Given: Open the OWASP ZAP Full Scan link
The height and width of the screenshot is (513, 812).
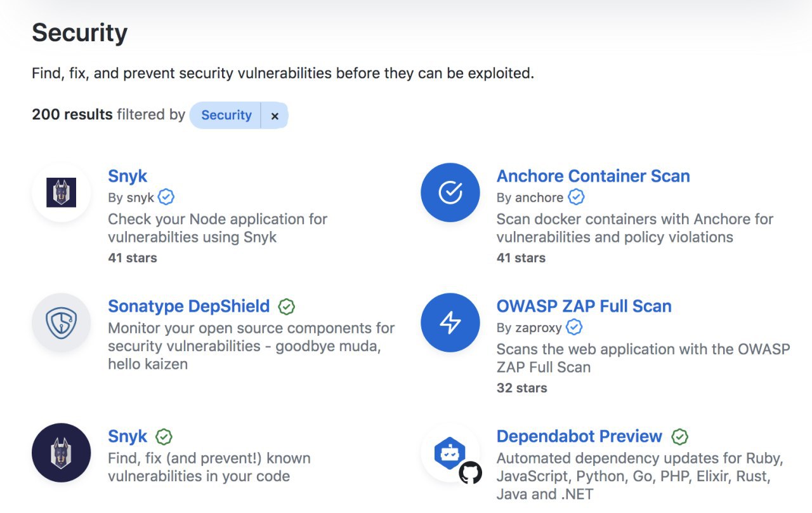Looking at the screenshot, I should 584,306.
